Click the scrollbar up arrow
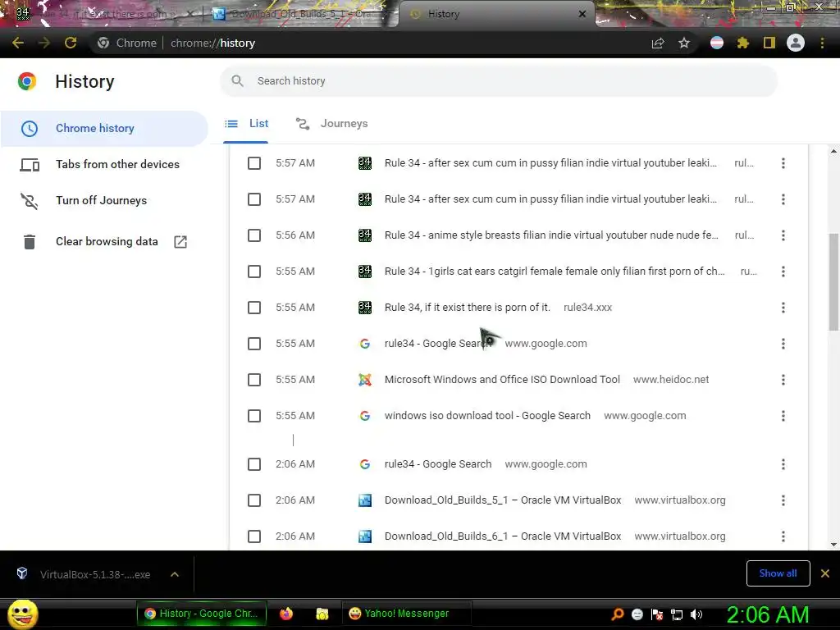The width and height of the screenshot is (840, 630). pos(833,152)
